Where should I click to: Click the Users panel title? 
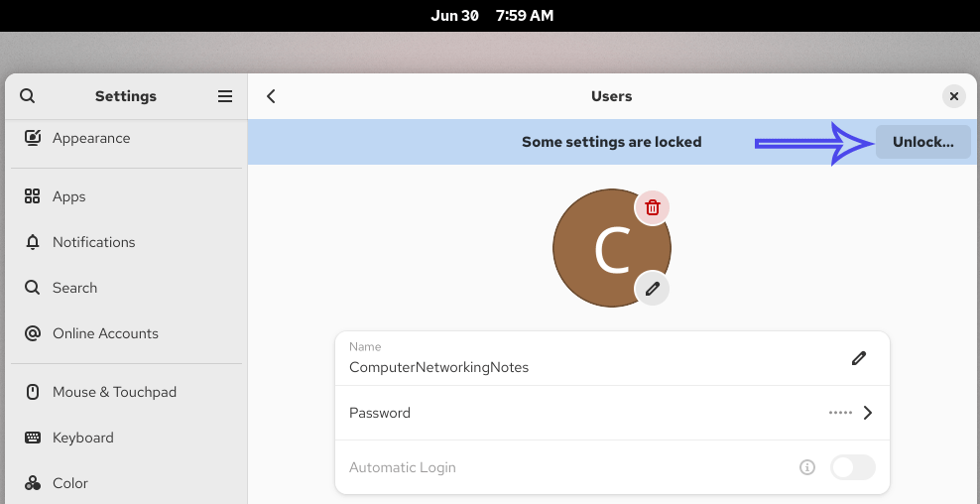click(x=612, y=96)
